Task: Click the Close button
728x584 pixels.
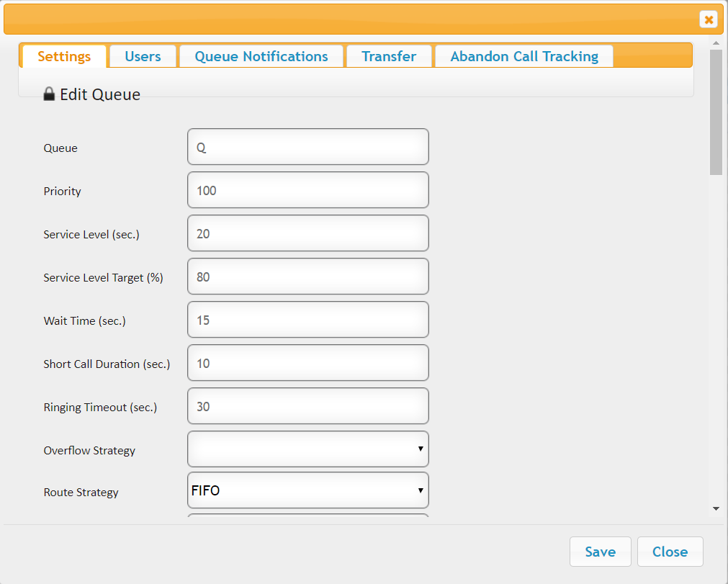Action: click(x=670, y=552)
